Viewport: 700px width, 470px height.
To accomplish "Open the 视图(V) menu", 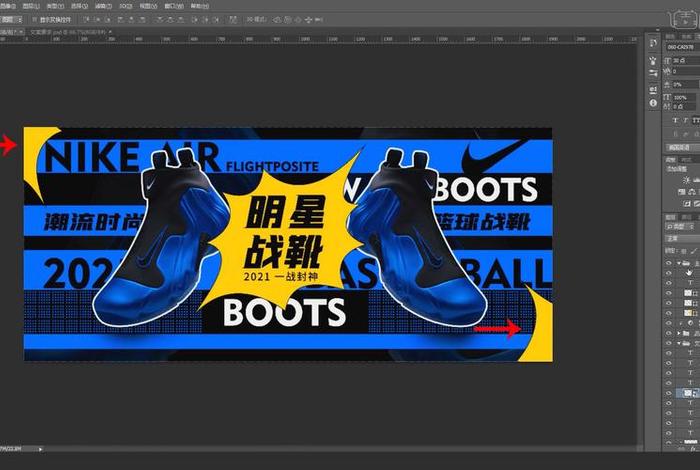I will 148,6.
